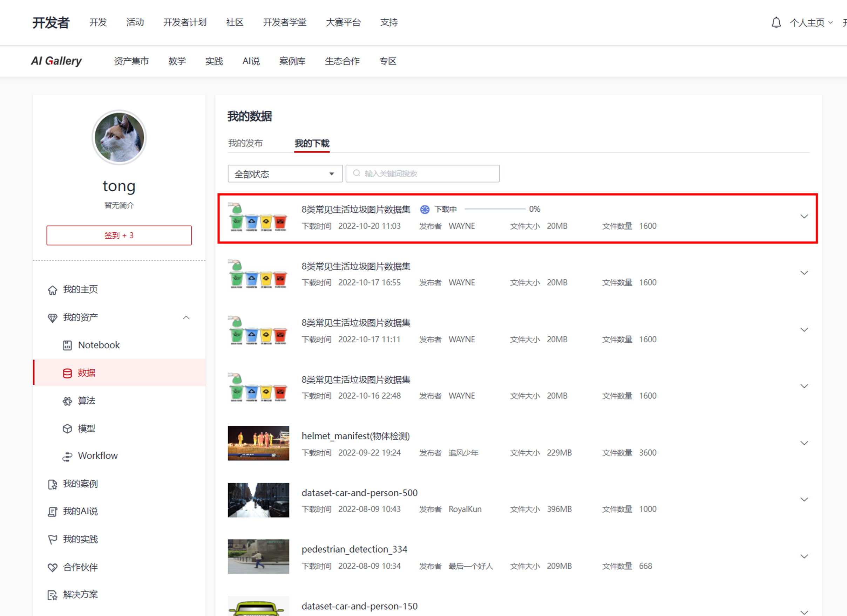Screen dimensions: 847x616
Task: Click the notification bell icon
Action: [x=776, y=22]
